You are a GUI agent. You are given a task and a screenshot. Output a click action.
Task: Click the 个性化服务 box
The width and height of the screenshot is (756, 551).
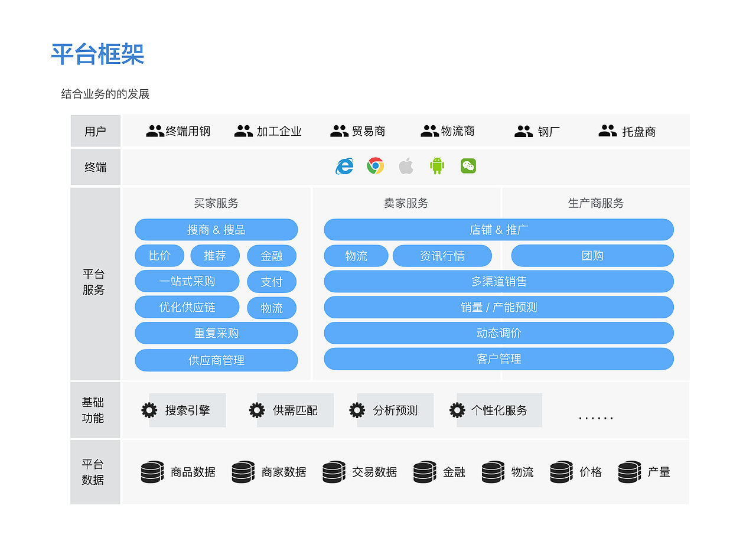[x=499, y=410]
